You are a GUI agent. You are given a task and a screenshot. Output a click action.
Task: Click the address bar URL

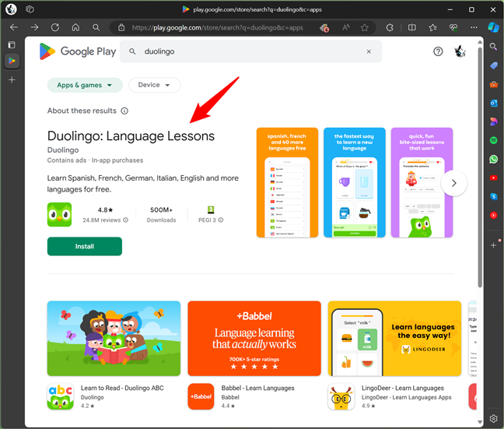tap(218, 28)
